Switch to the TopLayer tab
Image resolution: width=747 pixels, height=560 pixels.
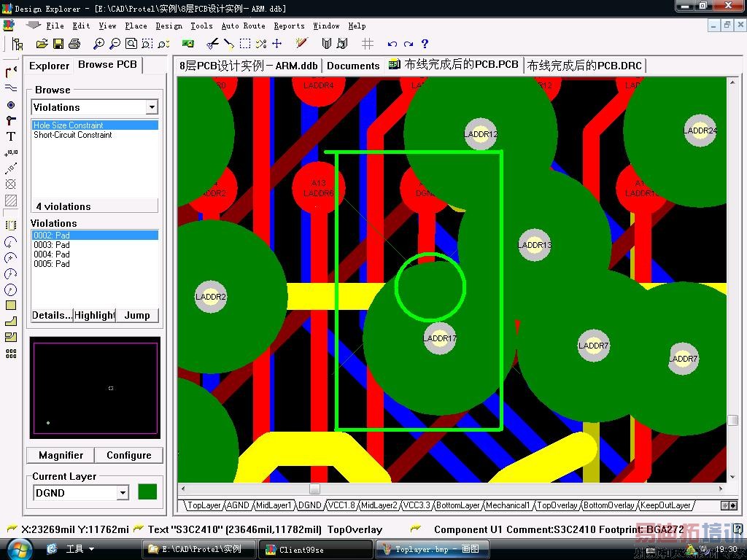[204, 505]
